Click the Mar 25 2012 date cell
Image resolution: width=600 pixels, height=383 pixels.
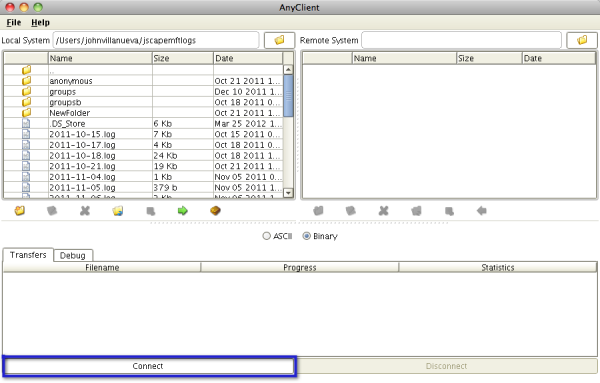coord(248,124)
